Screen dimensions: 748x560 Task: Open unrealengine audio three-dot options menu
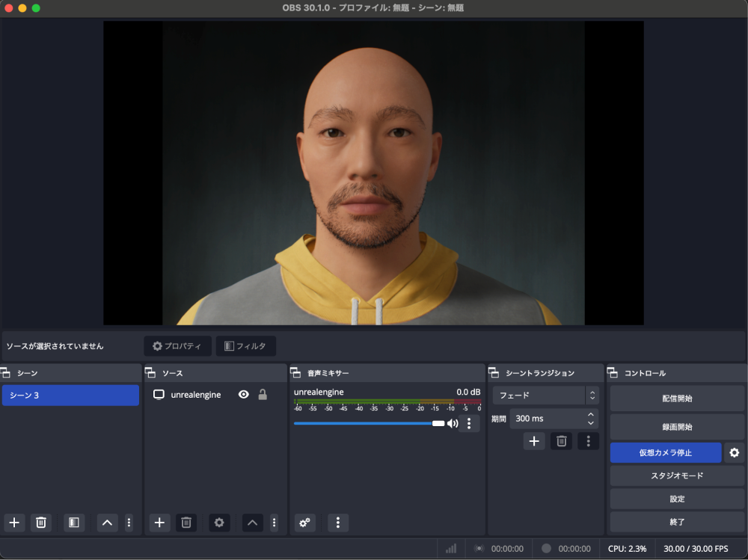click(469, 423)
